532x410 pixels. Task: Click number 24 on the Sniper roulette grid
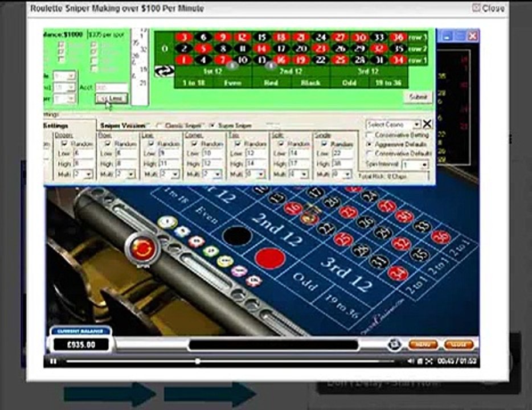(321, 37)
